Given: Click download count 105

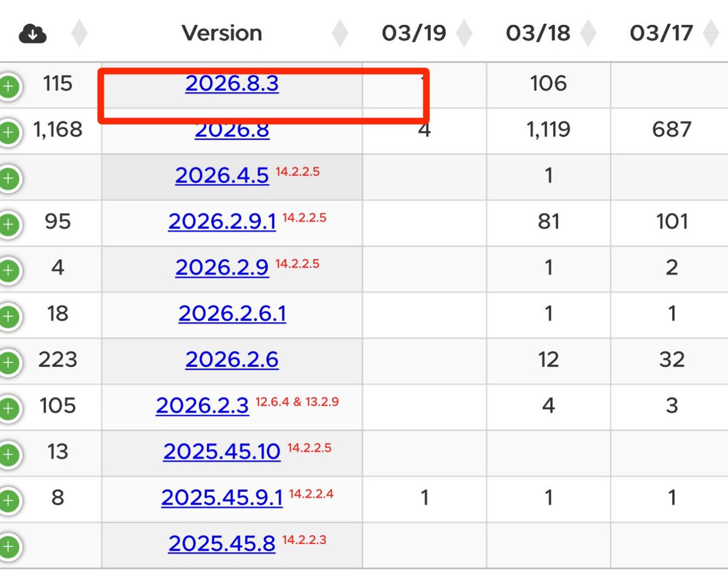Looking at the screenshot, I should click(x=58, y=407).
